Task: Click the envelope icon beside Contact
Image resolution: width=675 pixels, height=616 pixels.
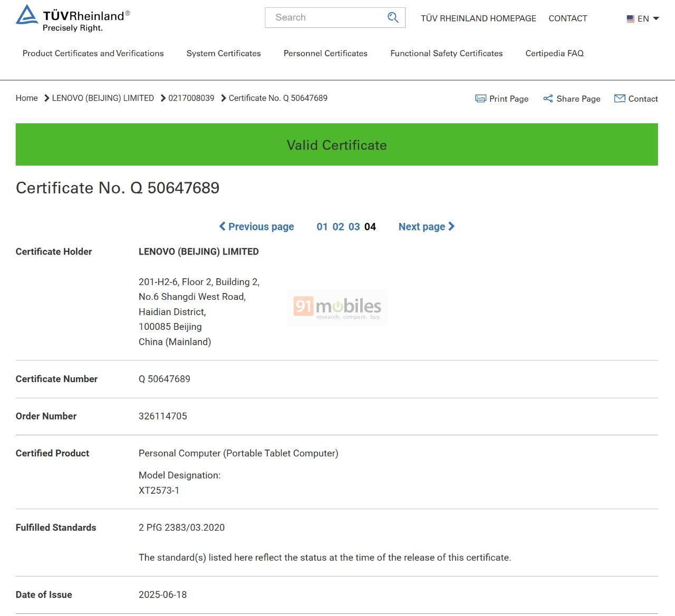Action: click(x=620, y=99)
